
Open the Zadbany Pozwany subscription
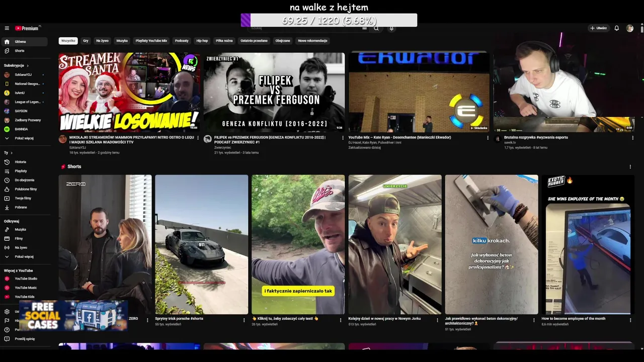coord(25,120)
